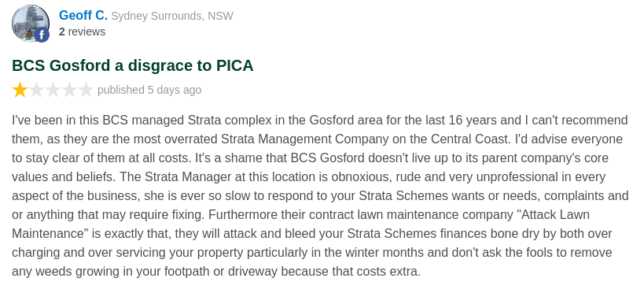The image size is (644, 293).
Task: Click the first gold rating star
Action: (20, 90)
